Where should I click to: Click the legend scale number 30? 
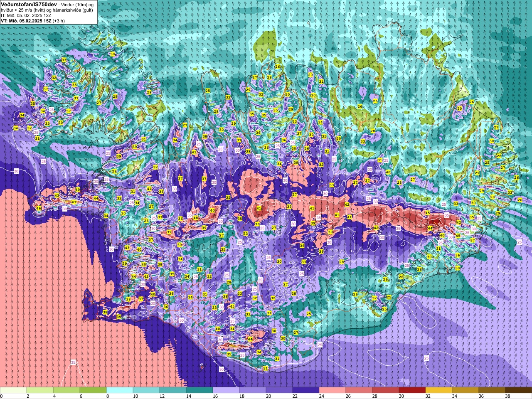pyautogui.click(x=401, y=396)
